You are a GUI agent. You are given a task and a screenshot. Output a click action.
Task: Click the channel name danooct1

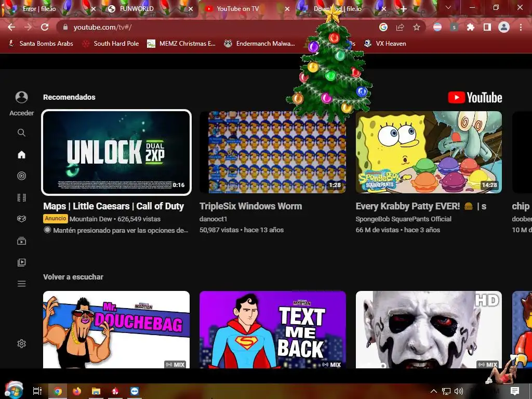point(214,219)
